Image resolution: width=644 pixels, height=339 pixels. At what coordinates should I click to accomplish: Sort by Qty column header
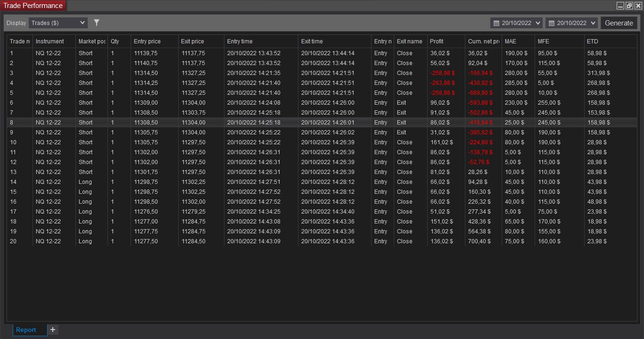pyautogui.click(x=119, y=41)
